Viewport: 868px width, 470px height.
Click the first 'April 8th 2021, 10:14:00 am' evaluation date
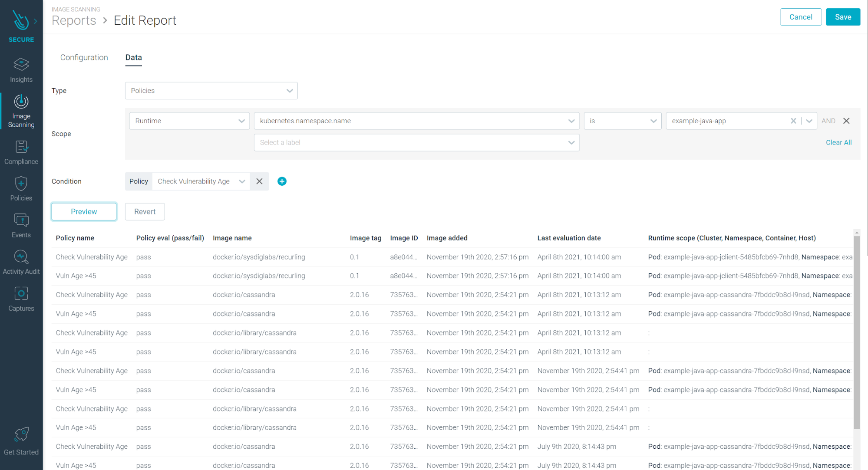[579, 257]
